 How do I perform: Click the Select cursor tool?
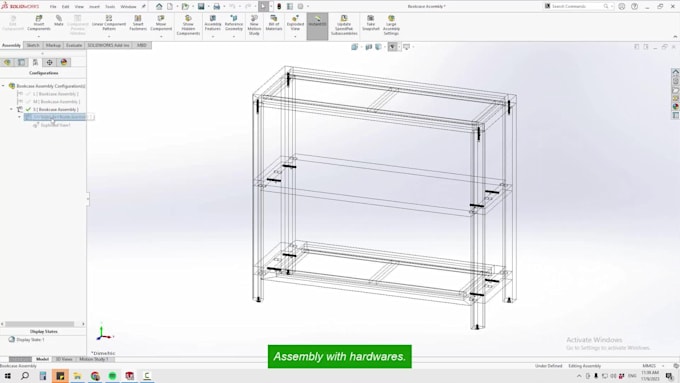coord(263,7)
